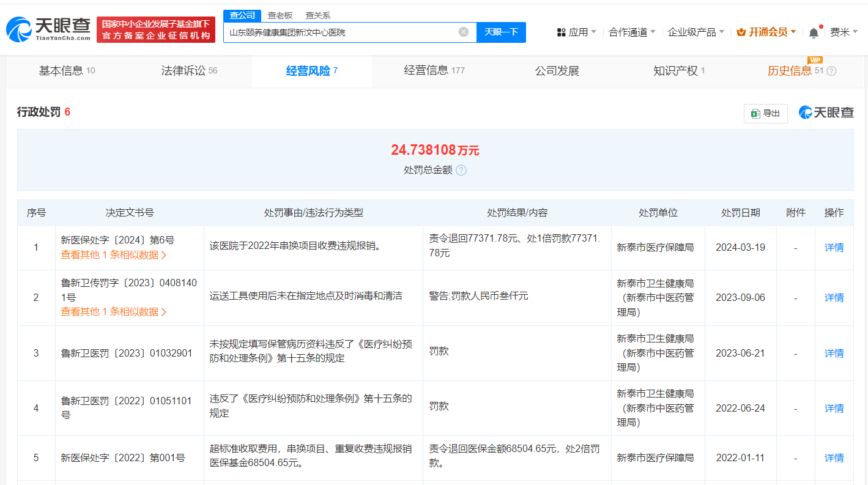Image resolution: width=868 pixels, height=485 pixels.
Task: Click help icon beside 处罚总金额
Action: click(461, 170)
